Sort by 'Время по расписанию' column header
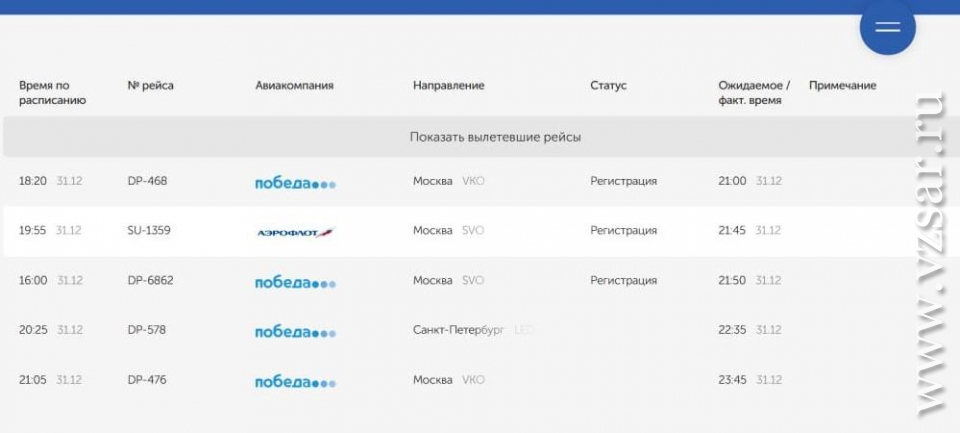960x433 pixels. [x=52, y=93]
